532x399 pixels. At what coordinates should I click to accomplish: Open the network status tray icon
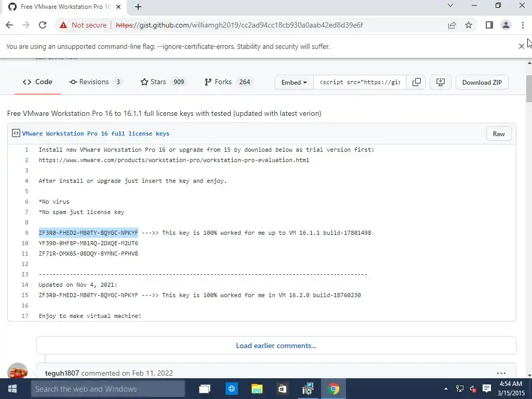[460, 389]
